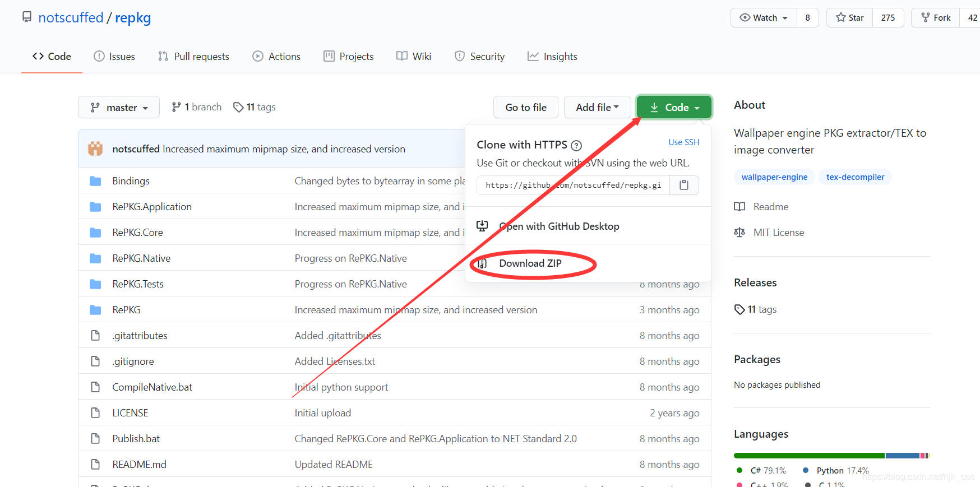Click the .gitignore file icon
Screen dimensions: 980x487
point(95,361)
